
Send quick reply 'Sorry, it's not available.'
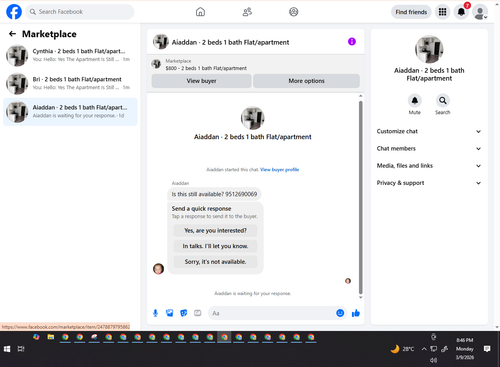215,262
